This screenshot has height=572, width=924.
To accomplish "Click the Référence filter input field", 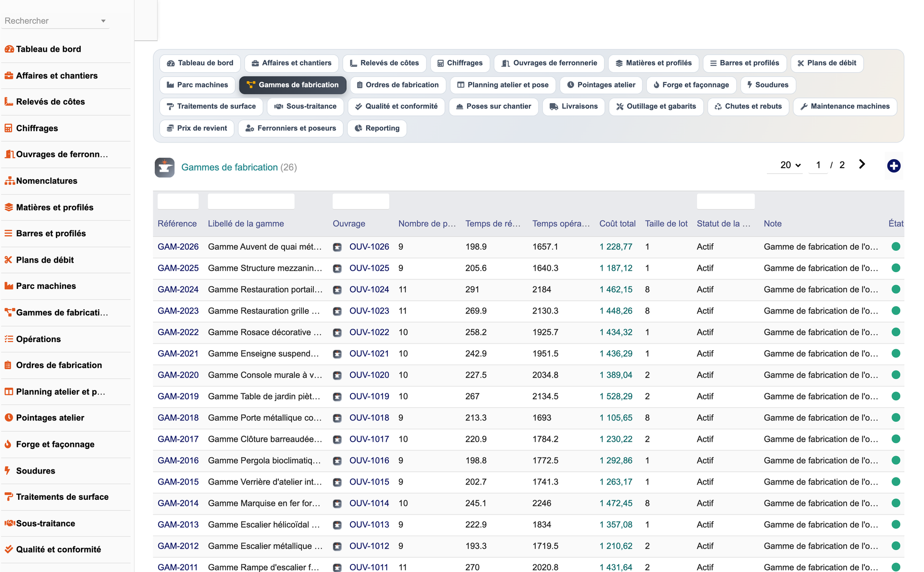I will 178,201.
